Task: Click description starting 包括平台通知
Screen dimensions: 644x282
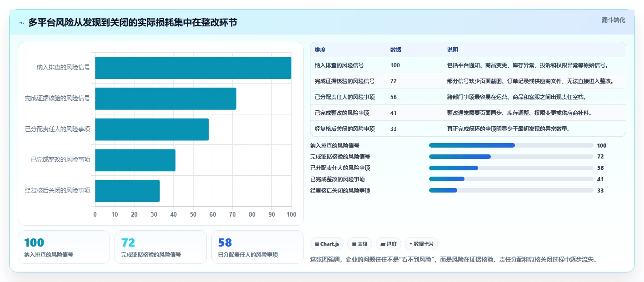Action: [528, 65]
